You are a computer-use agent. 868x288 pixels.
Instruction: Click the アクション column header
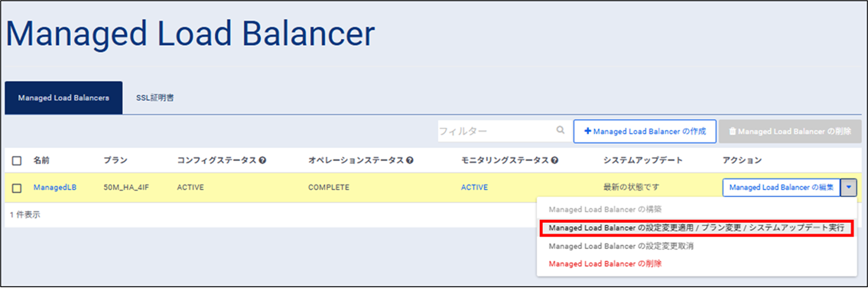[743, 160]
